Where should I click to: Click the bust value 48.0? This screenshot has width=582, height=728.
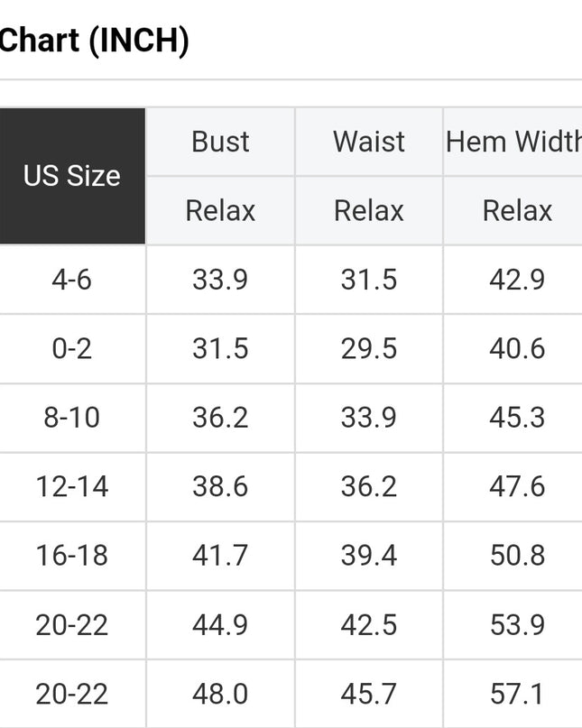pos(220,694)
